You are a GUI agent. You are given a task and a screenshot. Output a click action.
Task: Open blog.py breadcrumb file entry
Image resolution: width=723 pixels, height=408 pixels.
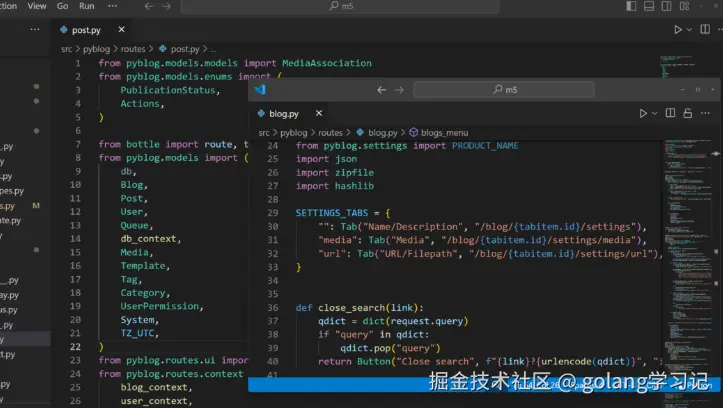click(x=383, y=133)
